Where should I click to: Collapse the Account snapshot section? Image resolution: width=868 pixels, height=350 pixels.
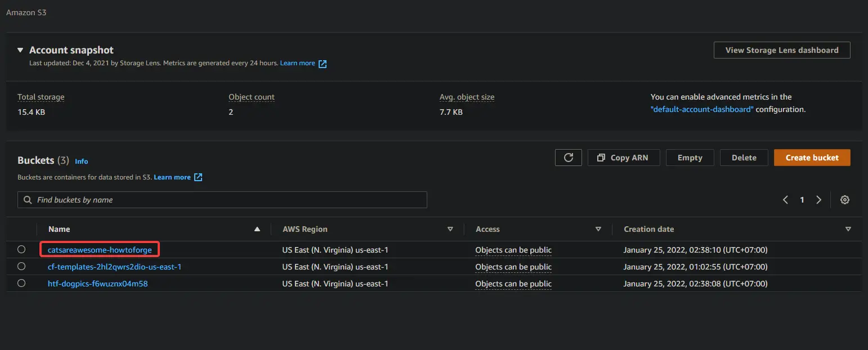click(20, 50)
